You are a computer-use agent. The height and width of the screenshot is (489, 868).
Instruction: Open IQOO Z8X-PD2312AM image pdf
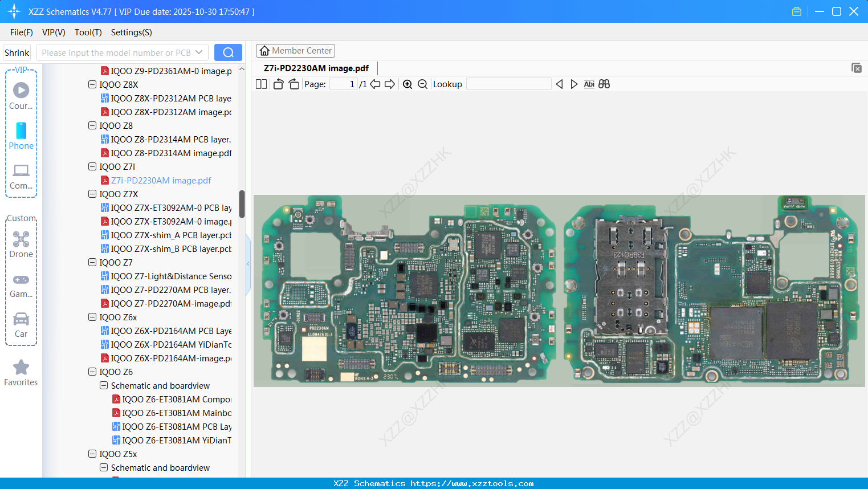166,112
